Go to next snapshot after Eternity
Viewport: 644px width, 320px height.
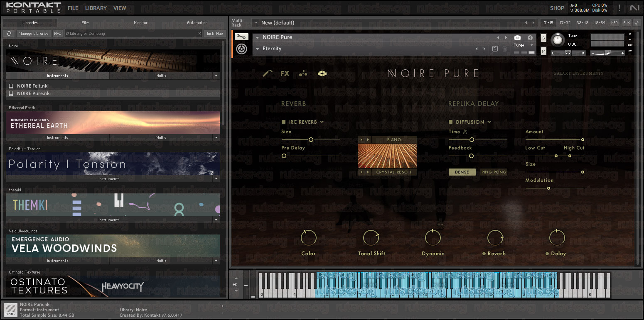(484, 49)
